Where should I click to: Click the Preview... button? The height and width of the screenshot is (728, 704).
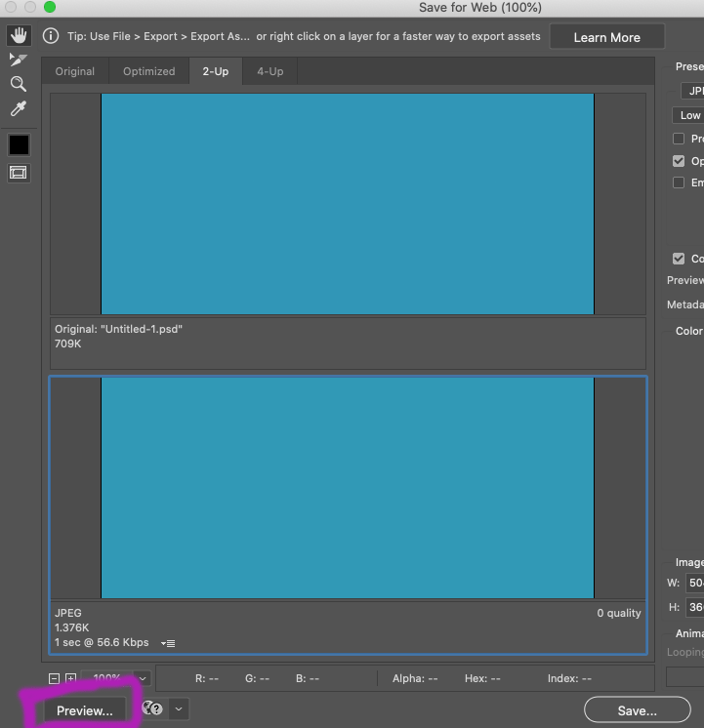(x=85, y=710)
